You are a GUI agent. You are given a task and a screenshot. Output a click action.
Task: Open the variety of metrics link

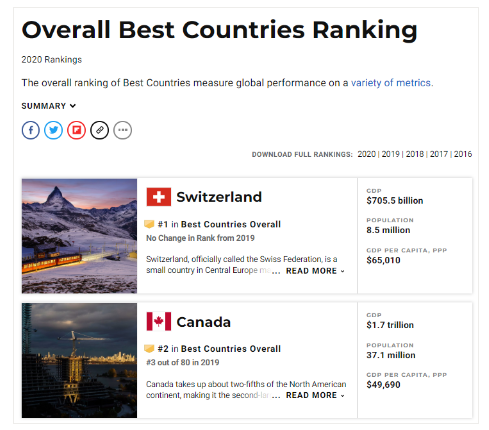pos(391,83)
